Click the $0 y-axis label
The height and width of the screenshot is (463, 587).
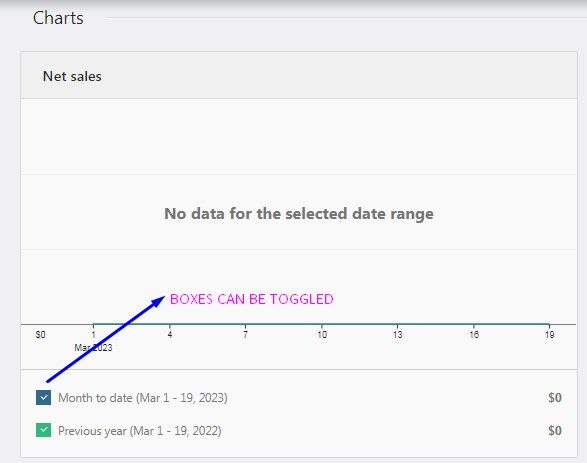(x=40, y=335)
